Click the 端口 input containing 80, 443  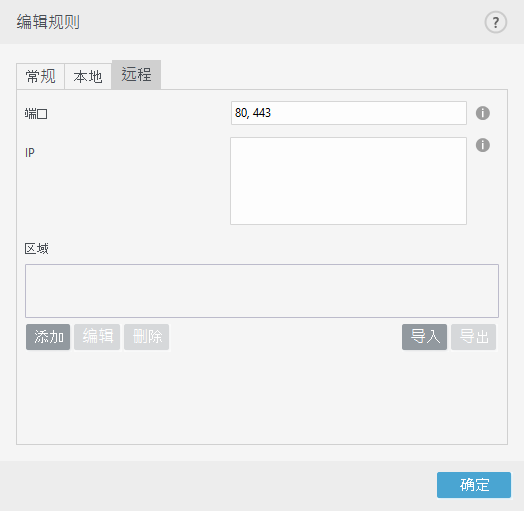349,113
